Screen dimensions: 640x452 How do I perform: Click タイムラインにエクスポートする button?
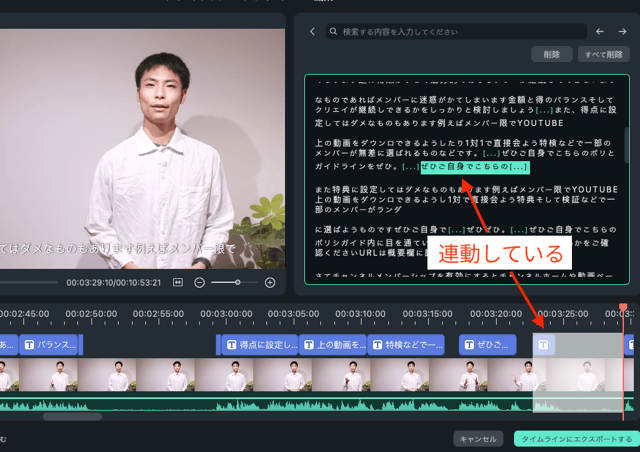click(577, 439)
